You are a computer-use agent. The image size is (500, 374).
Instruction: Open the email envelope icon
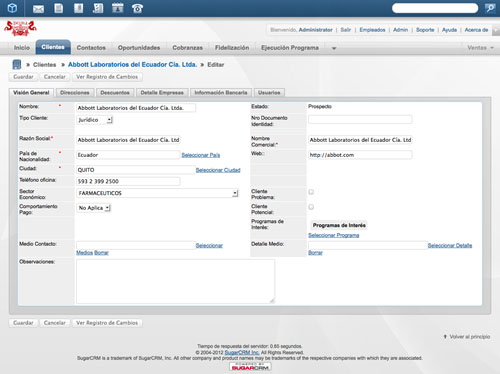38,9
